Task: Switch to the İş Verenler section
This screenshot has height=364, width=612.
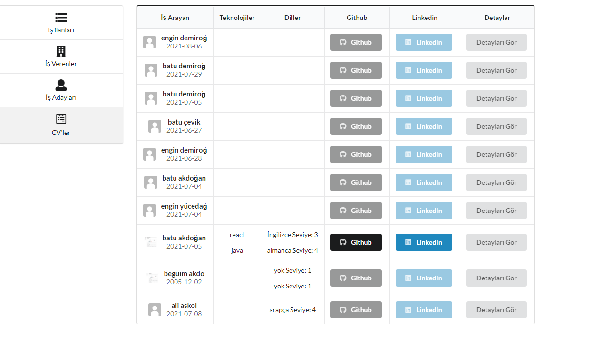Action: coord(60,57)
